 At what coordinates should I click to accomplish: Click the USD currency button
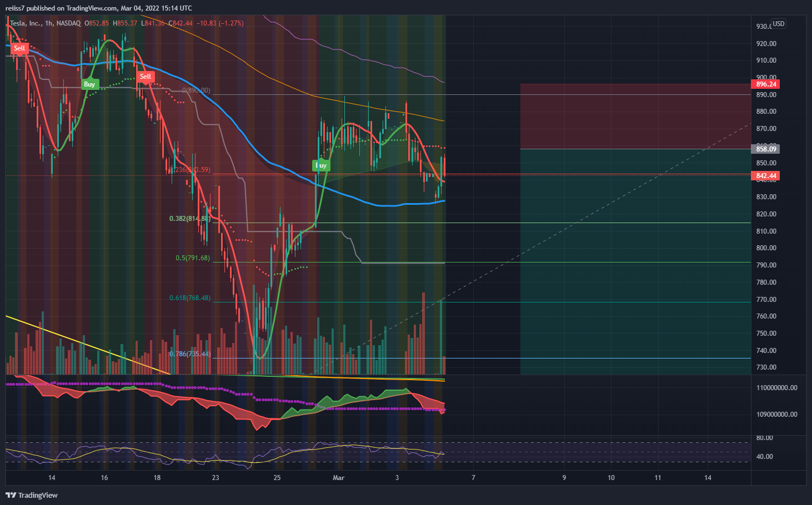click(779, 24)
